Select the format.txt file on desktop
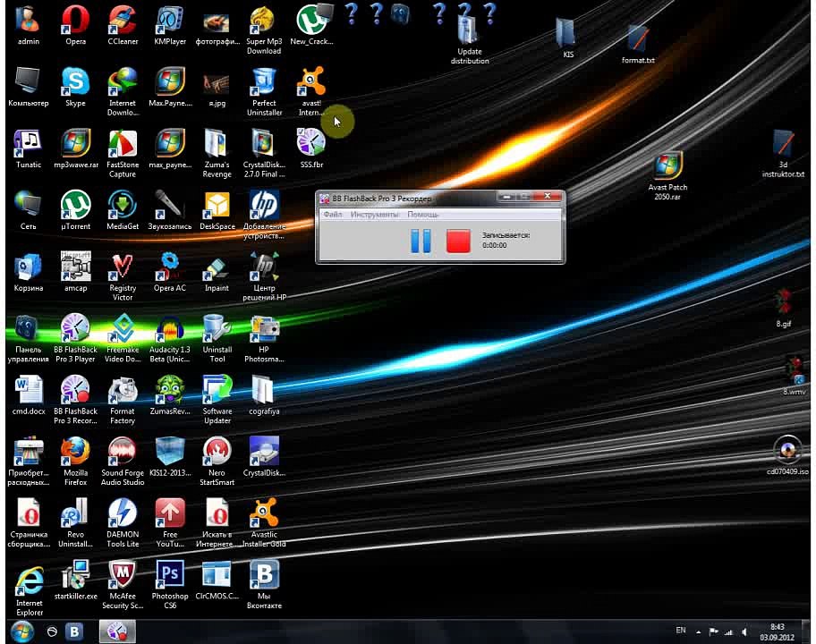The image size is (816, 644). coord(638,44)
